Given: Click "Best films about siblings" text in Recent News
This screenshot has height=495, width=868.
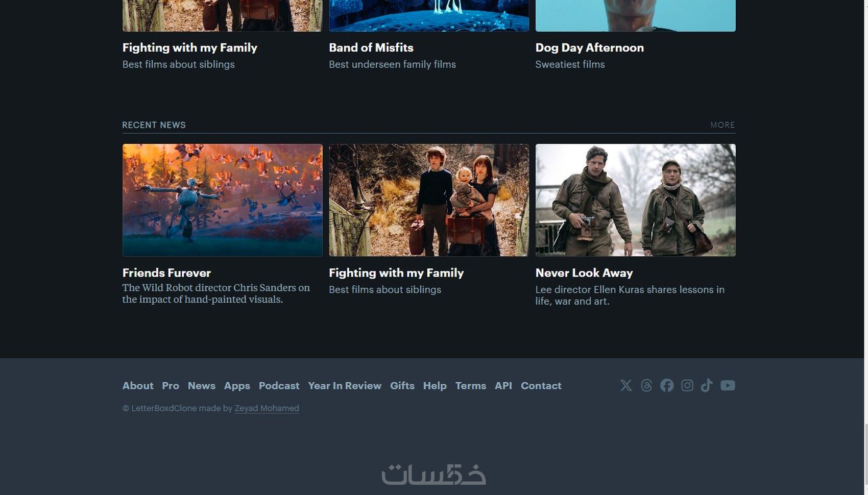Looking at the screenshot, I should (x=385, y=289).
